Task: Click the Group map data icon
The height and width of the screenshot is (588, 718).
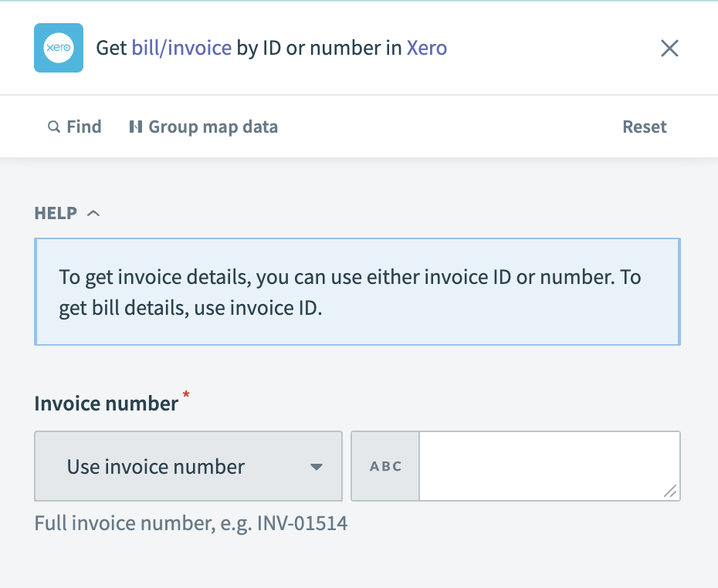Action: click(136, 127)
